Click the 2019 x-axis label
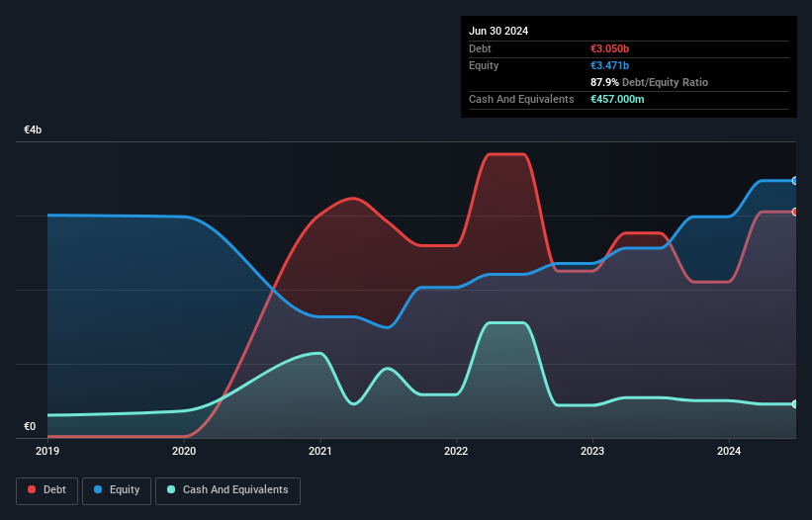Image resolution: width=812 pixels, height=520 pixels. click(x=47, y=451)
